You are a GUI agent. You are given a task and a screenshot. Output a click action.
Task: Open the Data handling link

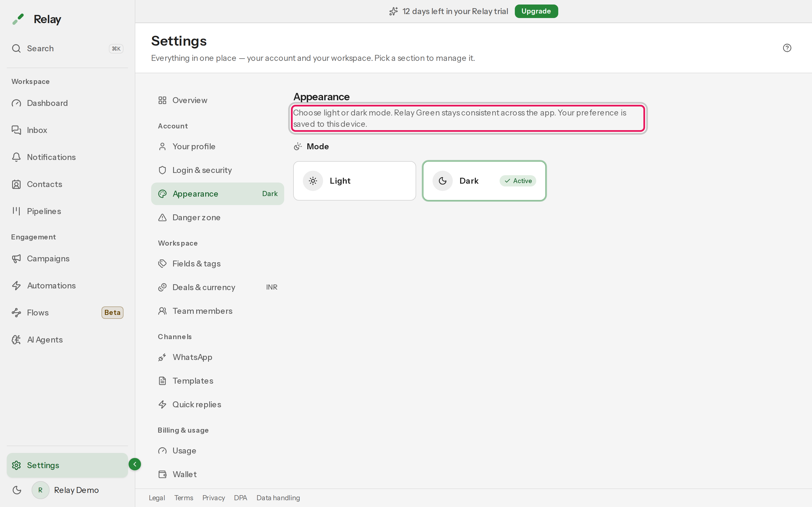pyautogui.click(x=278, y=498)
